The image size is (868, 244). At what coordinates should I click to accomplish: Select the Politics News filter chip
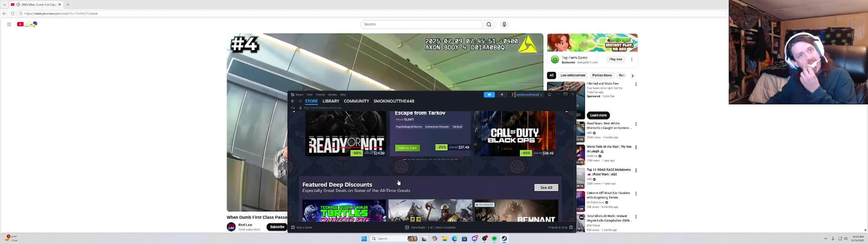[x=602, y=75]
